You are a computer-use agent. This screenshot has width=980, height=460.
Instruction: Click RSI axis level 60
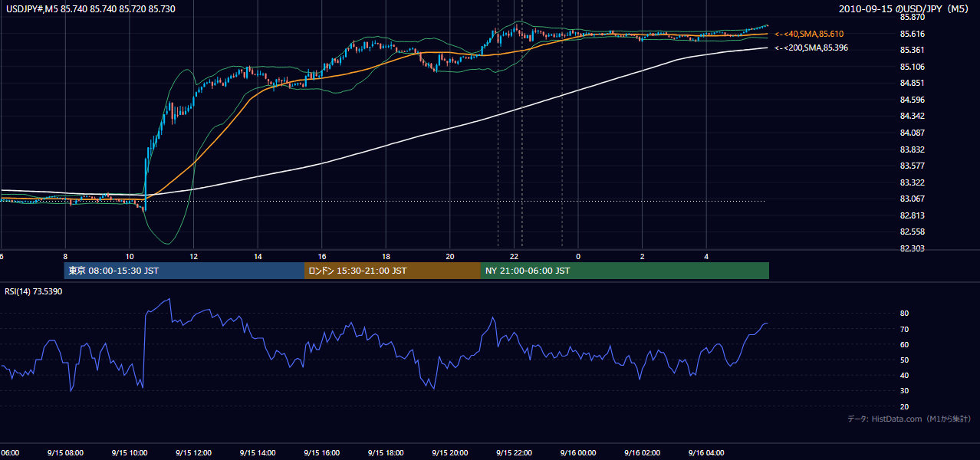pos(905,344)
